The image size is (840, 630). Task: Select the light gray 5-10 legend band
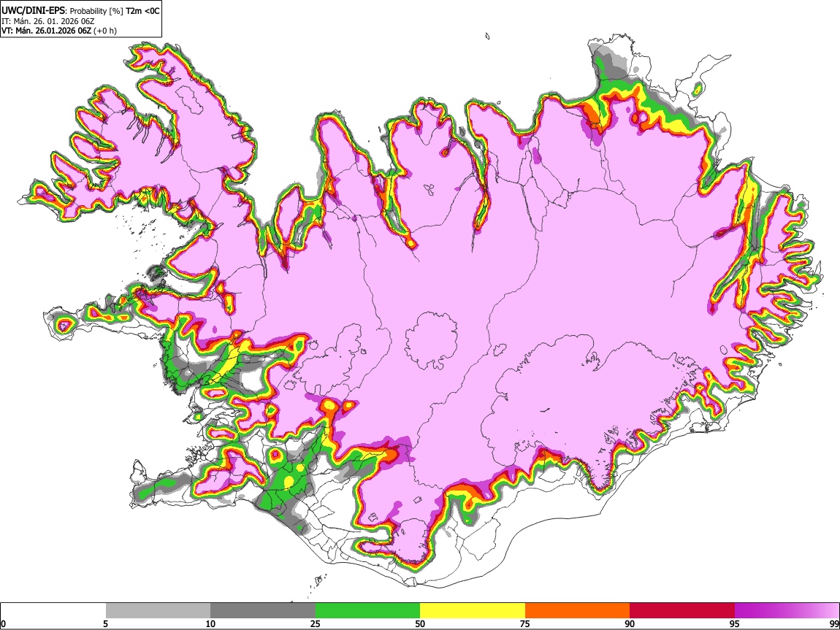(x=158, y=611)
